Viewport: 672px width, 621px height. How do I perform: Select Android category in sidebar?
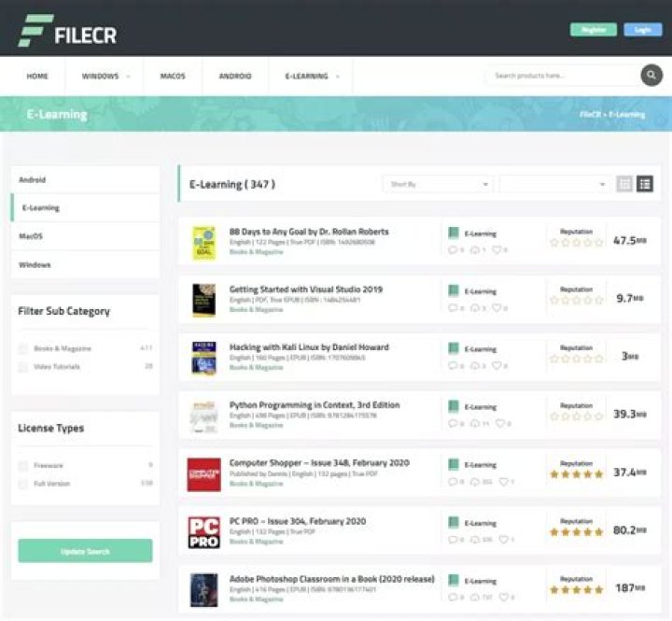tap(85, 179)
